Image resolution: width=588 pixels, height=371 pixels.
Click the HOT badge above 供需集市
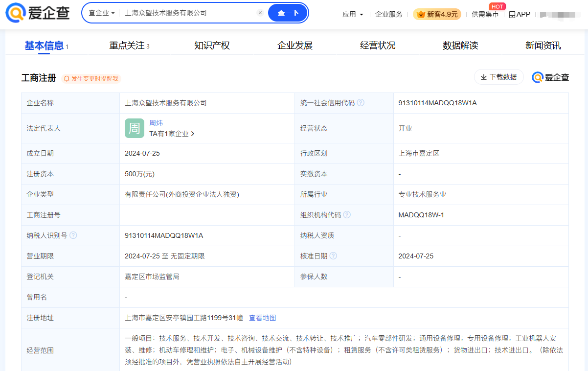pyautogui.click(x=497, y=6)
